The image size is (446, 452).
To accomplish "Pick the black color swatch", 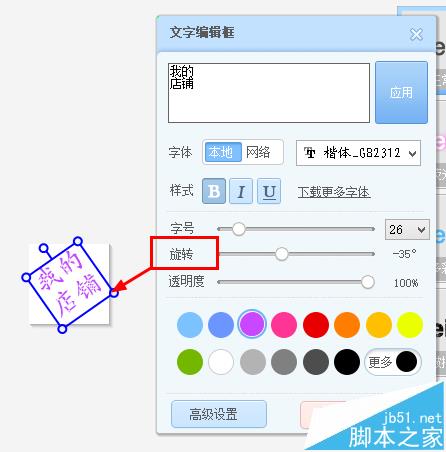I will click(347, 362).
